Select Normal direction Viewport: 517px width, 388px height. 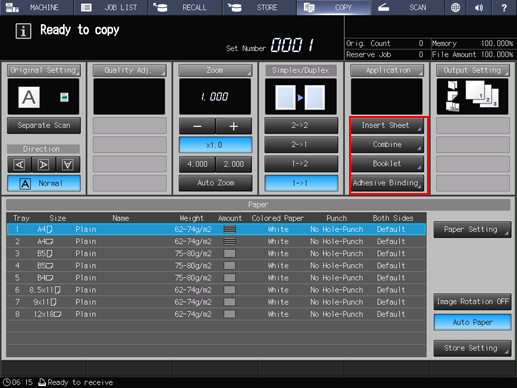(44, 183)
